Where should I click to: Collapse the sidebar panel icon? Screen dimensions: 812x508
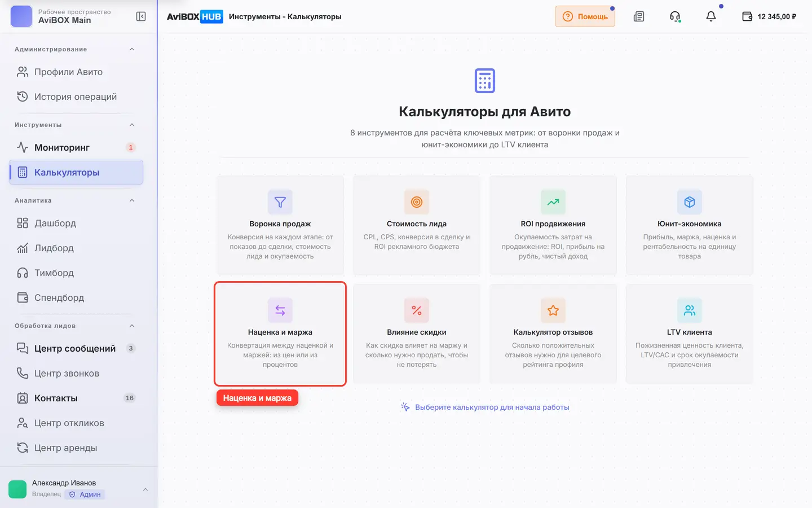pyautogui.click(x=141, y=16)
